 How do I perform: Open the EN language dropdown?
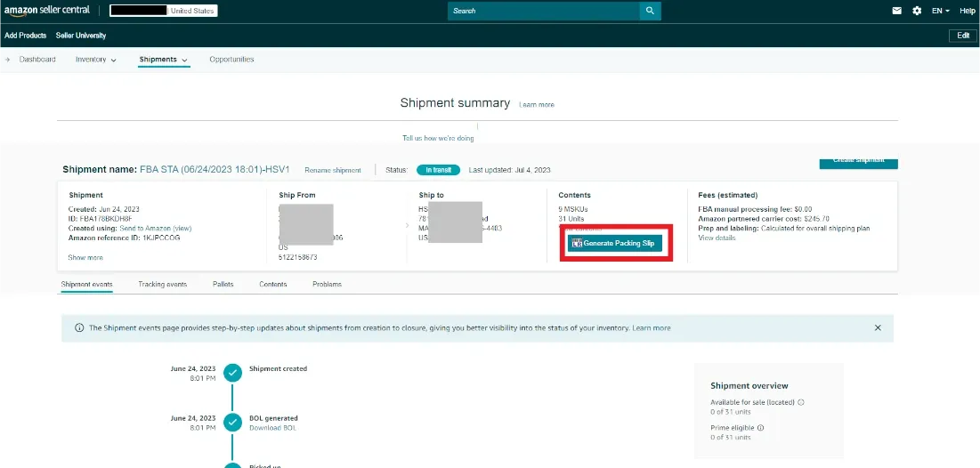pos(941,11)
